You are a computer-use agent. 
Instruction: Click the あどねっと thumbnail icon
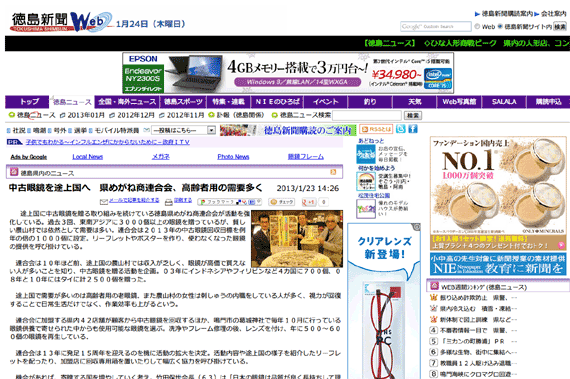pos(366,154)
